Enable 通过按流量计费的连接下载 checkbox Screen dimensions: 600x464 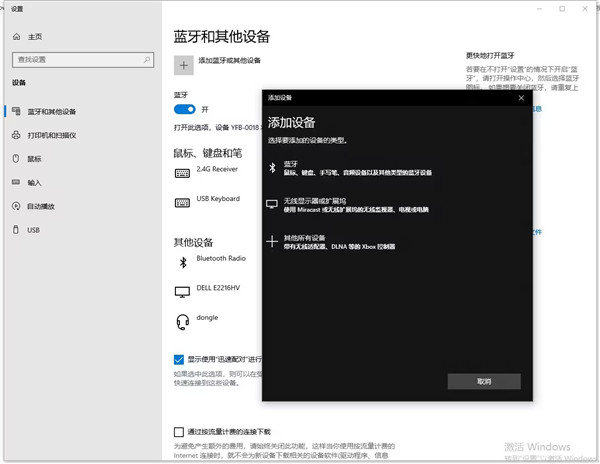click(179, 432)
